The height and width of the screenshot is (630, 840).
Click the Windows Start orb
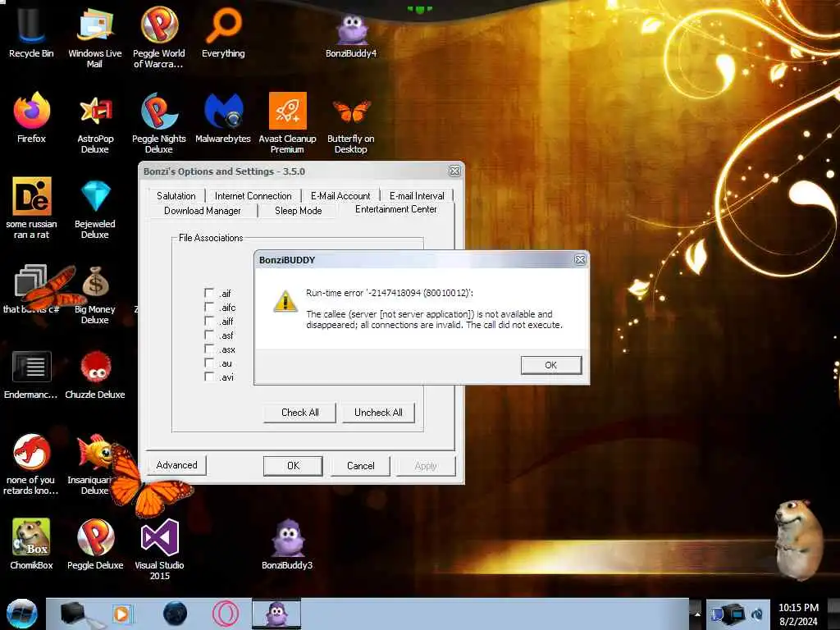click(x=21, y=614)
